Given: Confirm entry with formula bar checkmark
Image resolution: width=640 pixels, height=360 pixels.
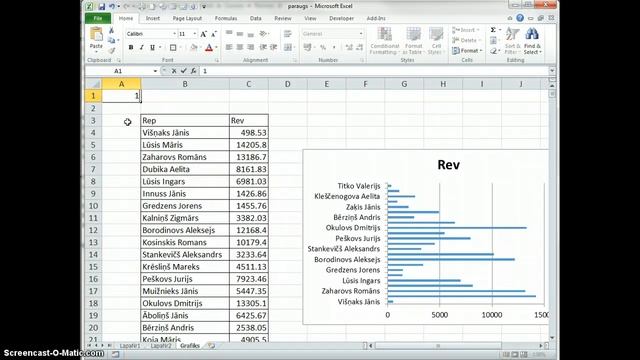Looking at the screenshot, I should pyautogui.click(x=184, y=71).
